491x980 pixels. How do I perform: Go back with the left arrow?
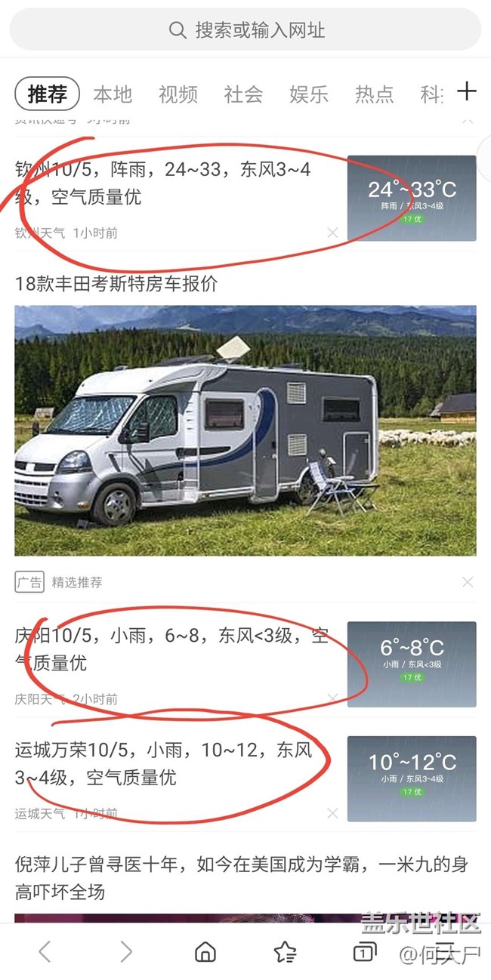[x=45, y=952]
